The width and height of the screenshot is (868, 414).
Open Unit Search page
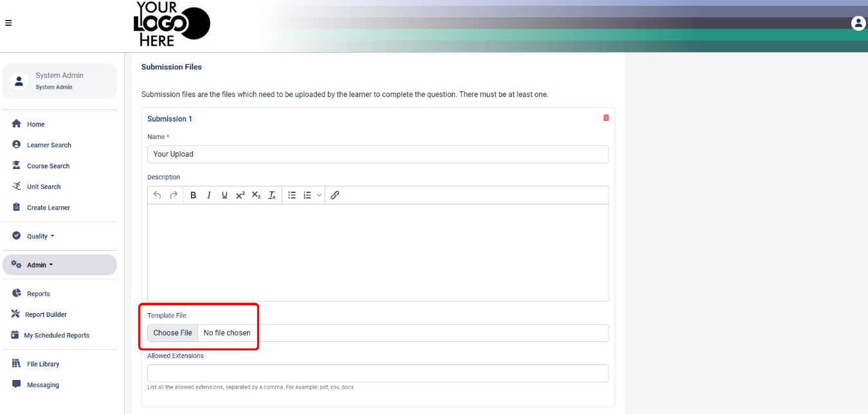pos(44,187)
